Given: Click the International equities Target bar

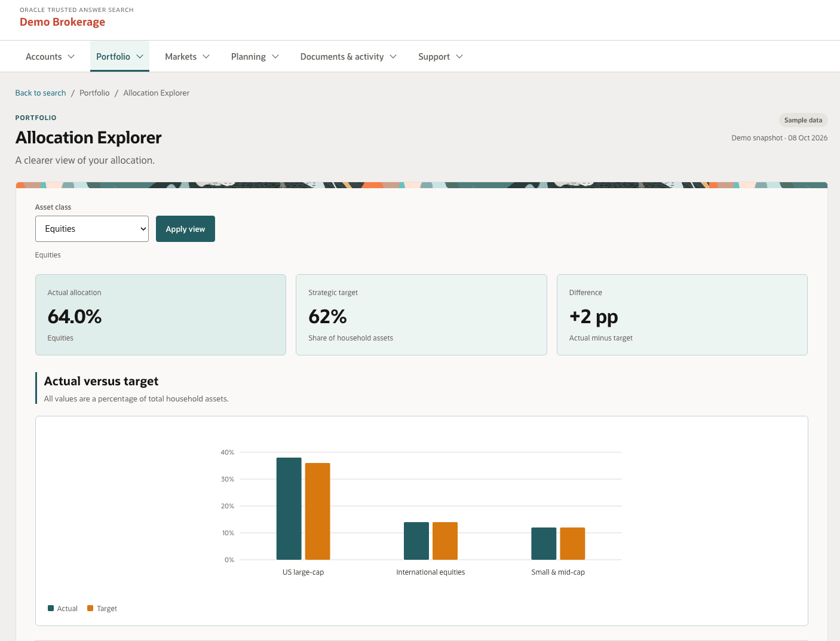Looking at the screenshot, I should click(x=445, y=541).
